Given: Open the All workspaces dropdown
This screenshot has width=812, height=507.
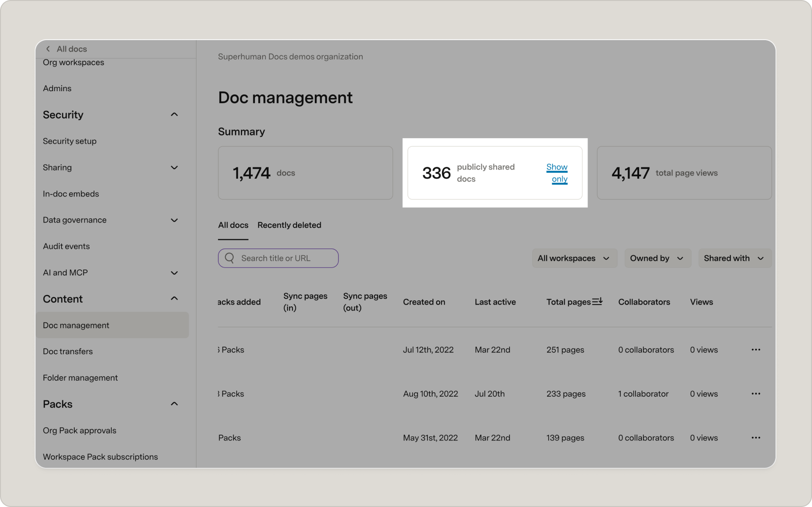Looking at the screenshot, I should pyautogui.click(x=574, y=258).
